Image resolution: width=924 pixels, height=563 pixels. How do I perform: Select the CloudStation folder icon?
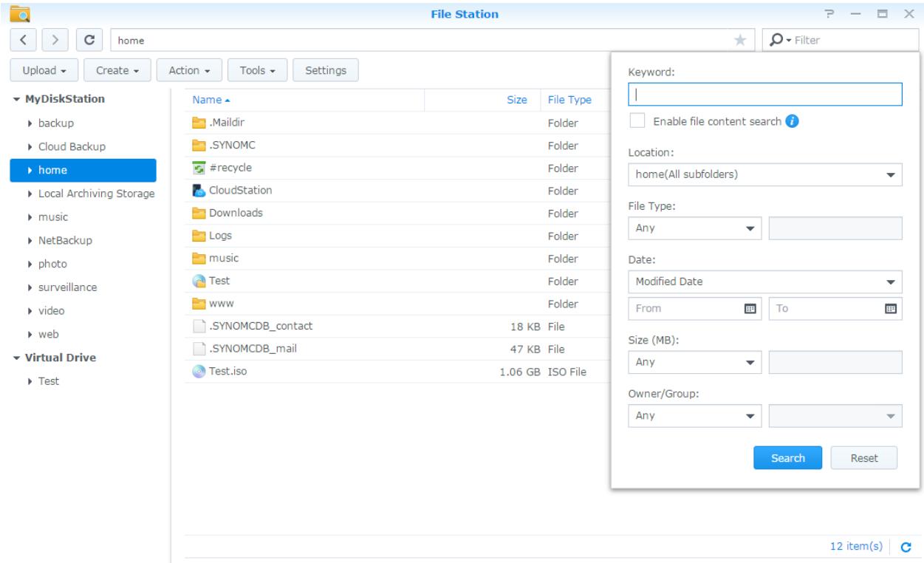(198, 191)
